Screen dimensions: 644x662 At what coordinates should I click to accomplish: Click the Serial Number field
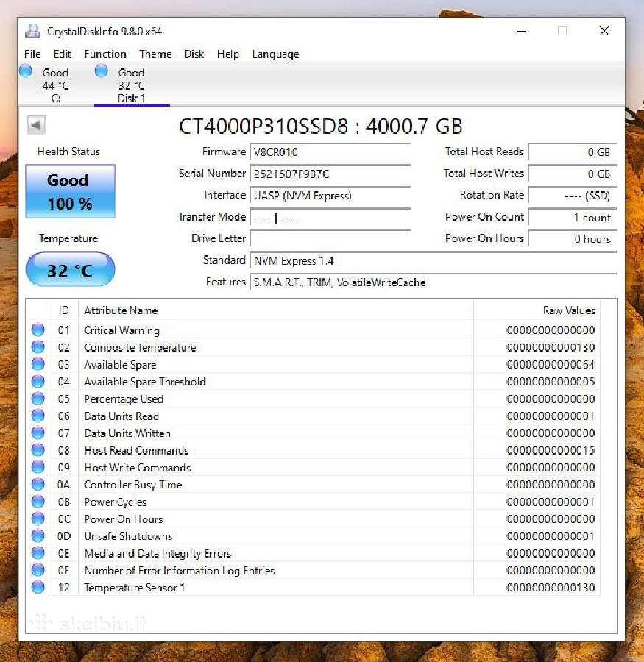[330, 174]
